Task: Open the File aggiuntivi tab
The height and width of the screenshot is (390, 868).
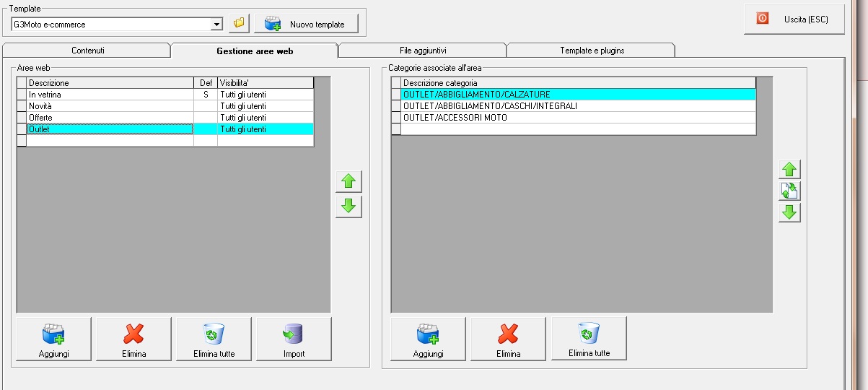Action: (x=423, y=51)
